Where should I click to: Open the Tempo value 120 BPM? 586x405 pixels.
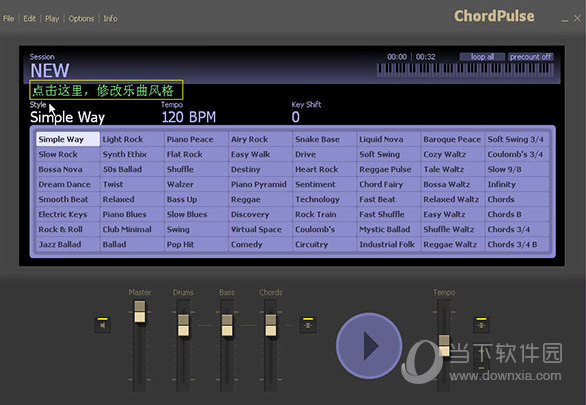click(189, 117)
